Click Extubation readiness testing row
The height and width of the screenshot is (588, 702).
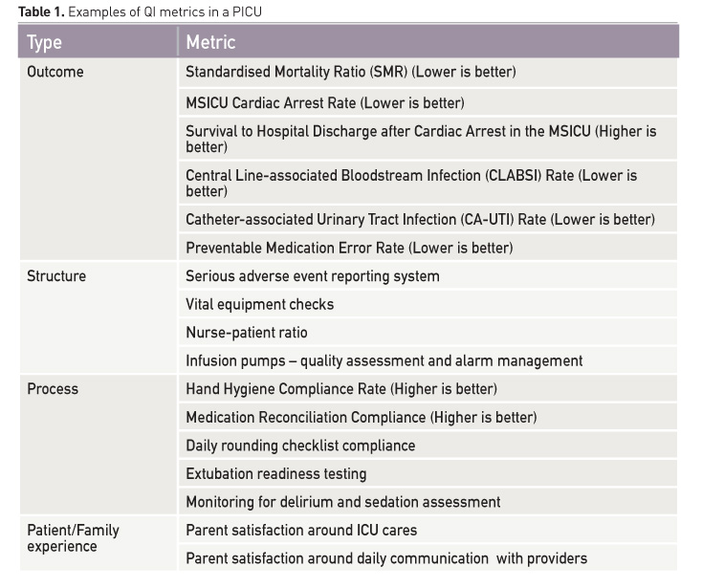276,473
